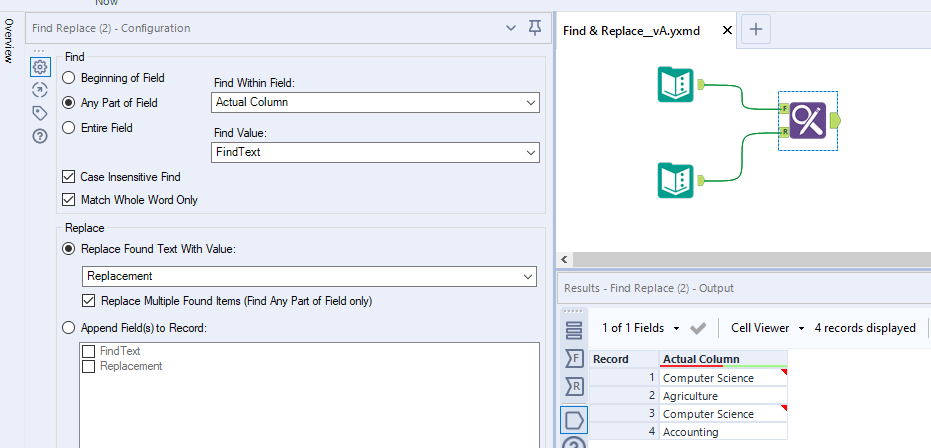Open the Find Within Field dropdown
This screenshot has height=448, width=931.
(x=376, y=102)
